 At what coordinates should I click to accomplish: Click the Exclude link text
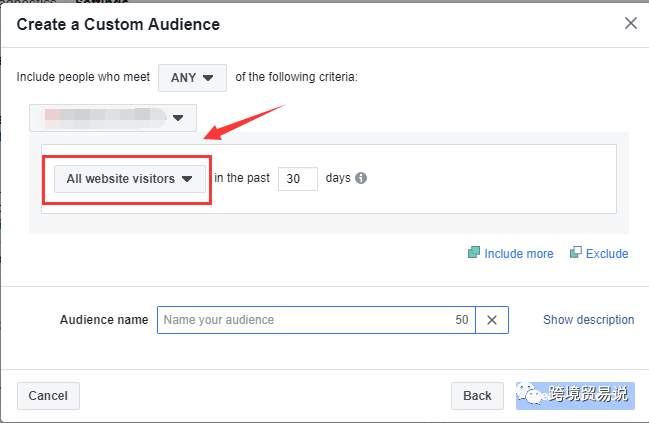pyautogui.click(x=607, y=254)
